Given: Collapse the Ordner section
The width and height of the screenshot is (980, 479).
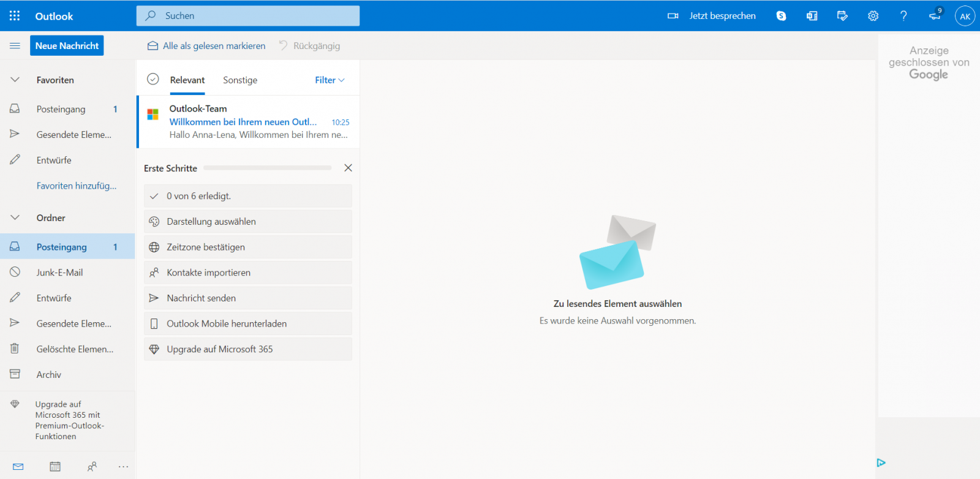Looking at the screenshot, I should (15, 218).
